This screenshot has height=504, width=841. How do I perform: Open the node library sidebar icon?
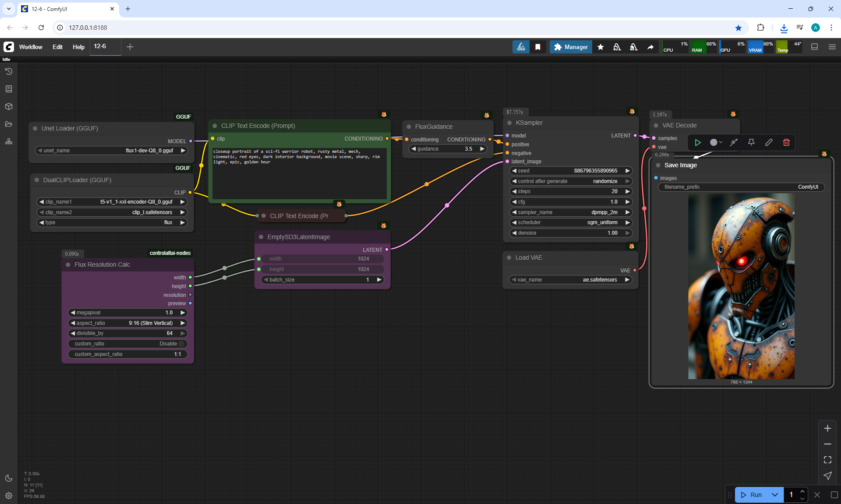click(8, 89)
